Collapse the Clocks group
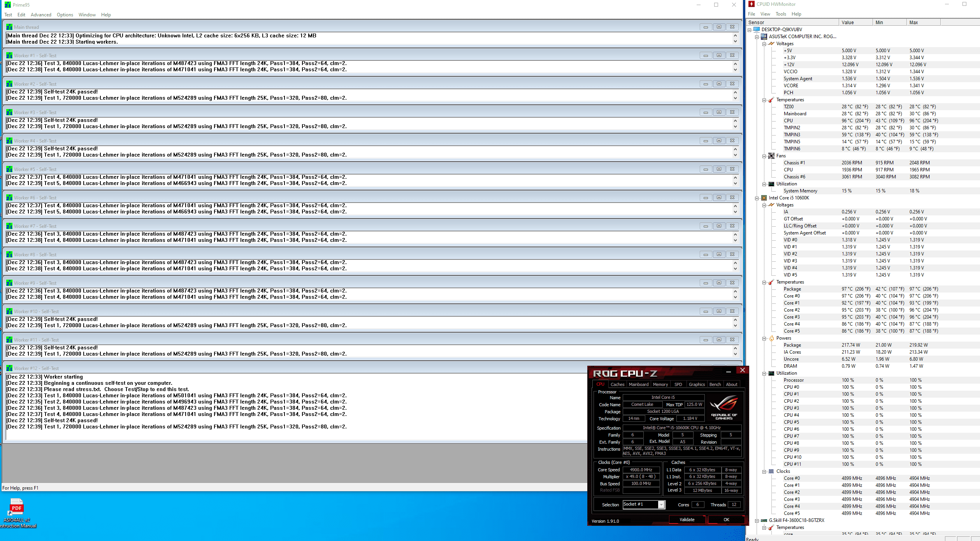This screenshot has height=541, width=980. (764, 471)
